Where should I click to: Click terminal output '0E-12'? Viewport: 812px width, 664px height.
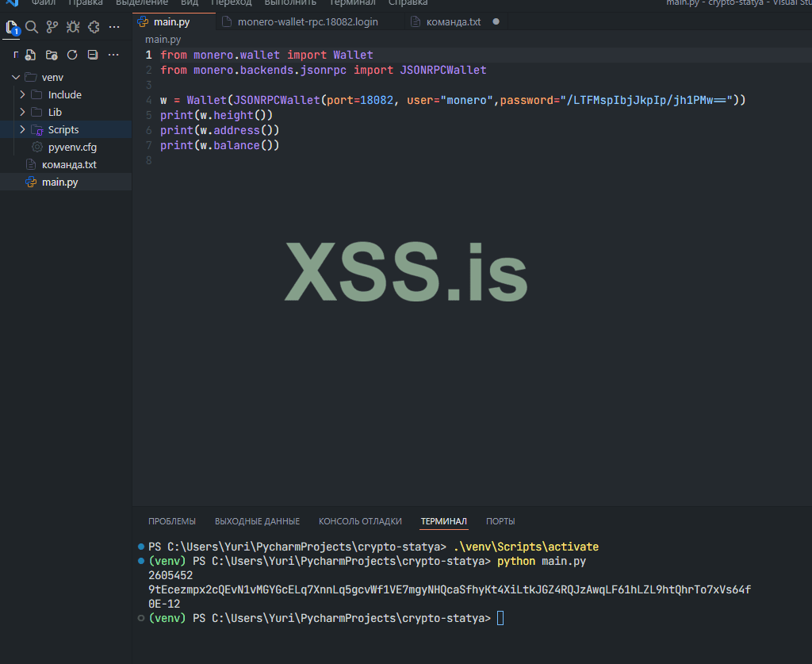(x=164, y=604)
